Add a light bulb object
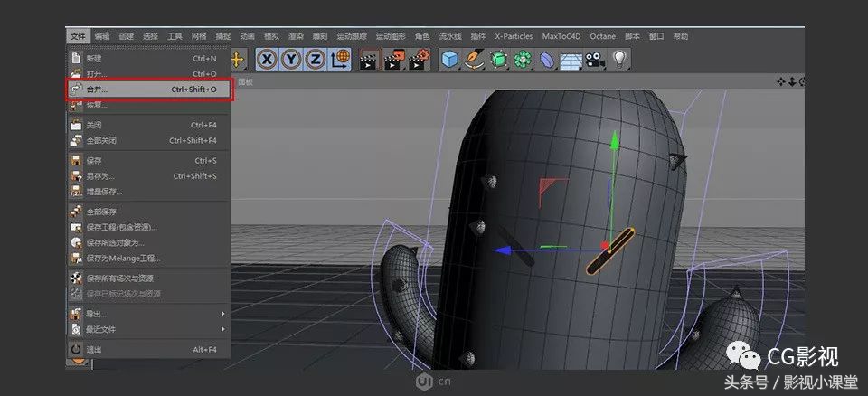The width and height of the screenshot is (868, 396). 619,60
